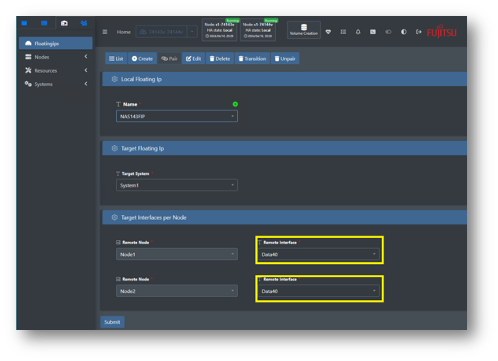Click the Local Floating Ip section header
The height and width of the screenshot is (361, 498).
(x=284, y=79)
